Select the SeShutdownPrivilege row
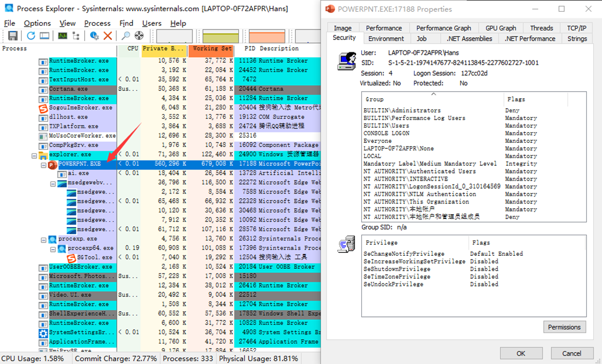This screenshot has width=602, height=364. click(x=474, y=269)
